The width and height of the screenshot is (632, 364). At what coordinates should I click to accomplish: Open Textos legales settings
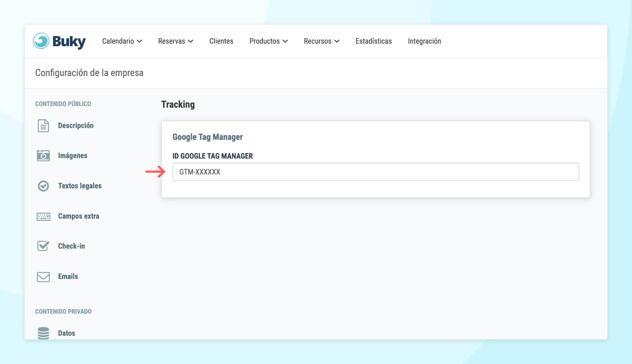tap(80, 186)
